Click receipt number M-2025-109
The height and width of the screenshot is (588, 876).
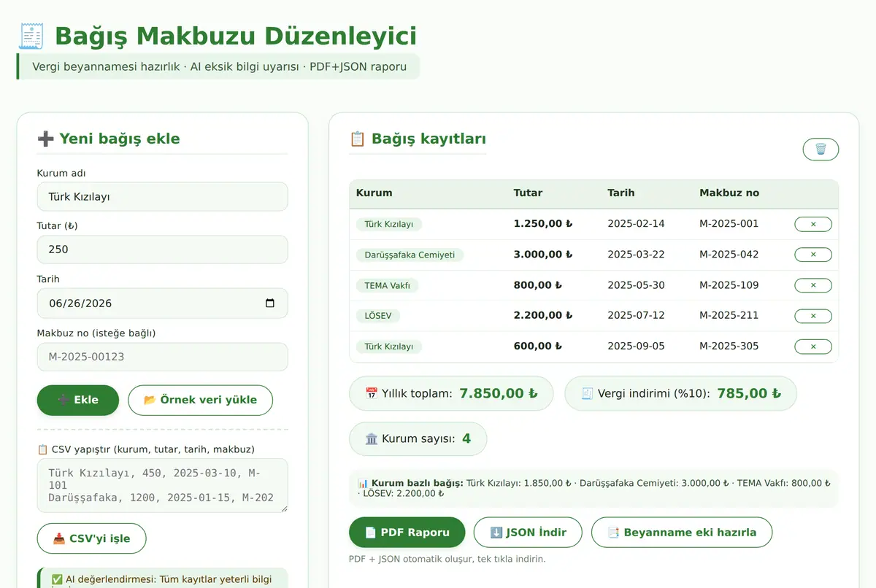(x=729, y=285)
